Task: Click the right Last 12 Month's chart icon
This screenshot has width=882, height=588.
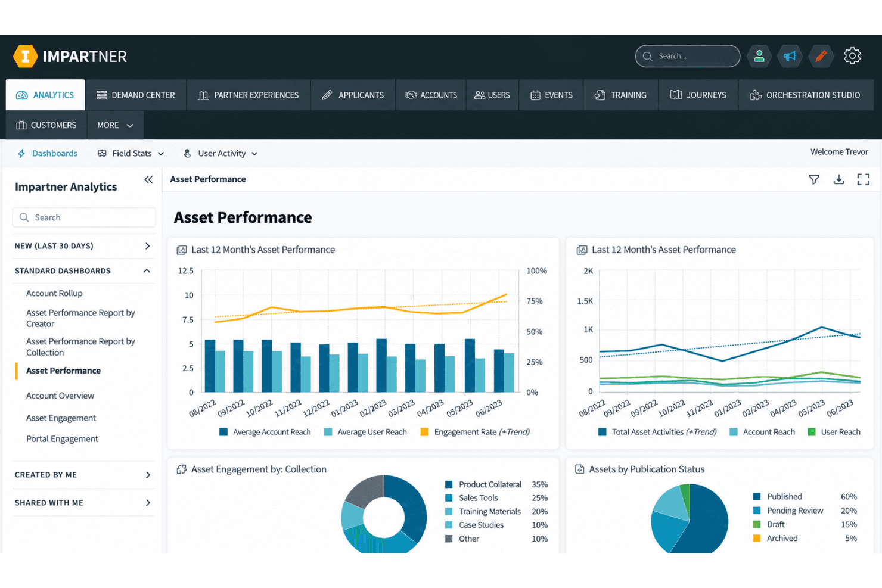Action: [582, 250]
